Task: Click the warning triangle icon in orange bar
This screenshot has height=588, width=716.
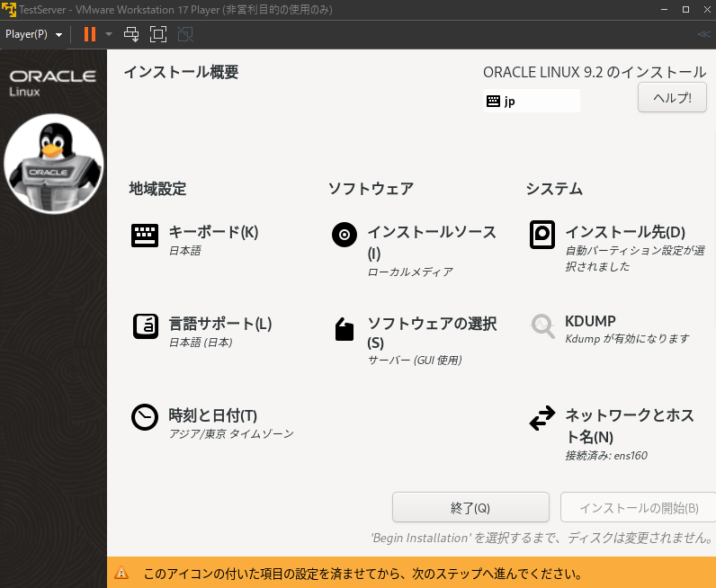Action: 121,573
